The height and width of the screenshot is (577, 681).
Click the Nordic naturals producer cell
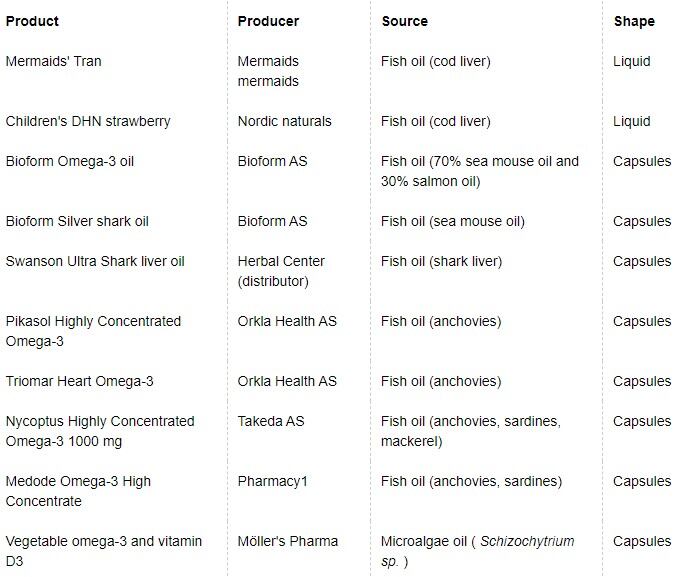point(284,121)
